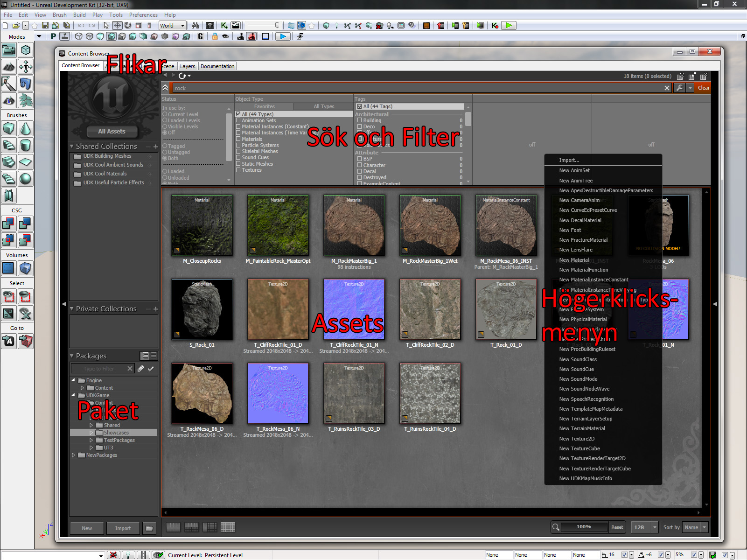Select Tagged radio button

click(x=165, y=146)
